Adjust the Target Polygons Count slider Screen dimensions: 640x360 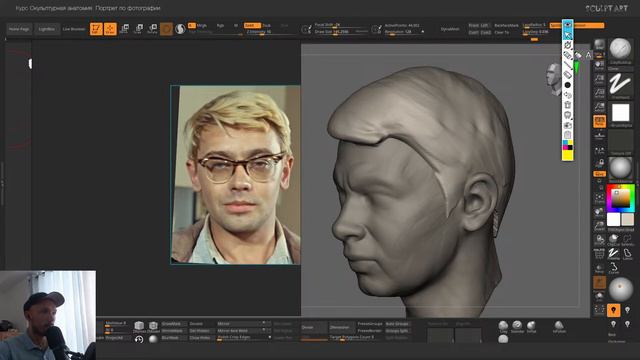coord(356,338)
